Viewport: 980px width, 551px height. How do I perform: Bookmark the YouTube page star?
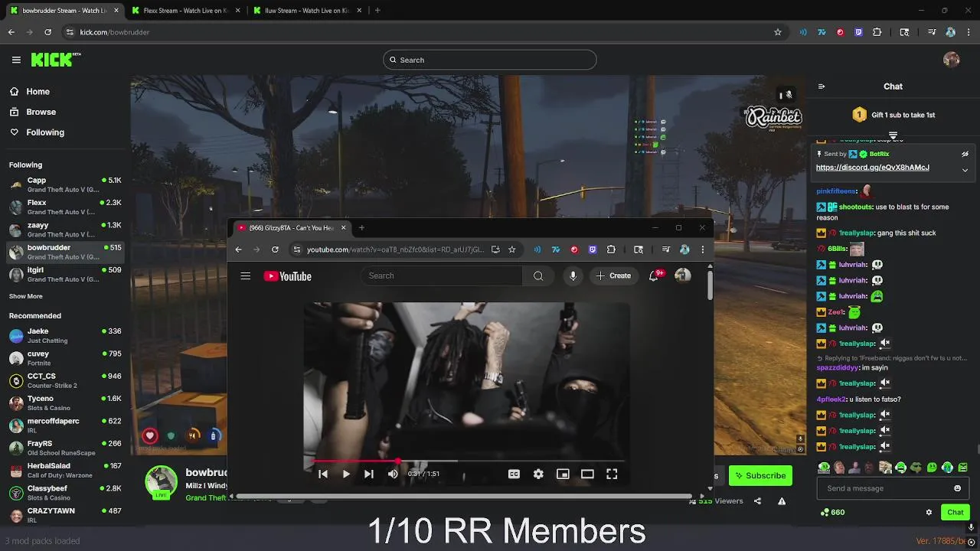tap(512, 249)
